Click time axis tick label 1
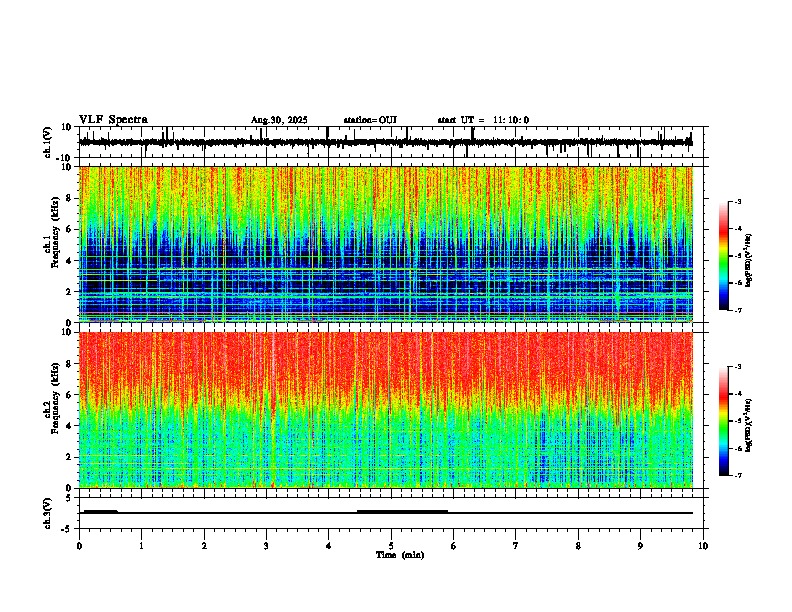This screenshot has height=612, width=792. tap(141, 546)
